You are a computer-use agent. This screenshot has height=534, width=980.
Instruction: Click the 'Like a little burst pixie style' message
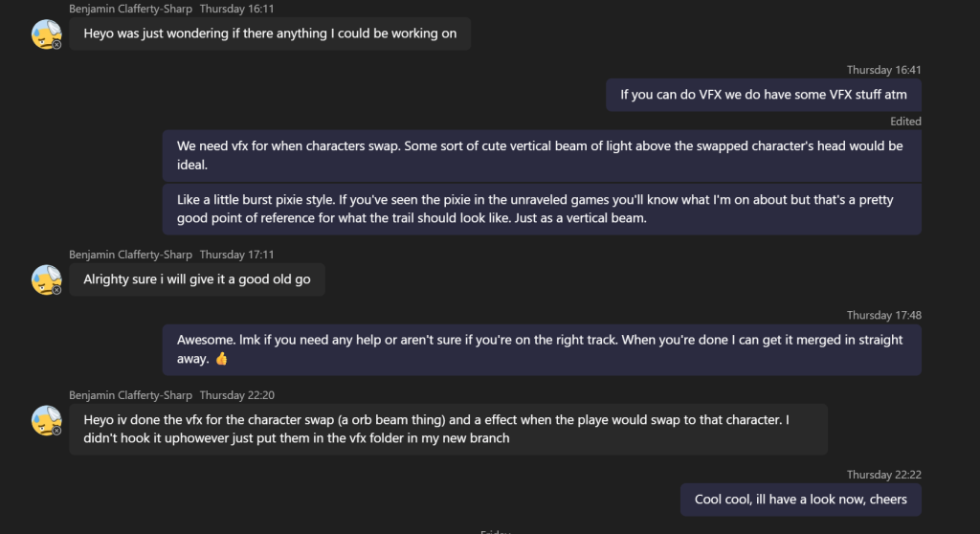542,209
